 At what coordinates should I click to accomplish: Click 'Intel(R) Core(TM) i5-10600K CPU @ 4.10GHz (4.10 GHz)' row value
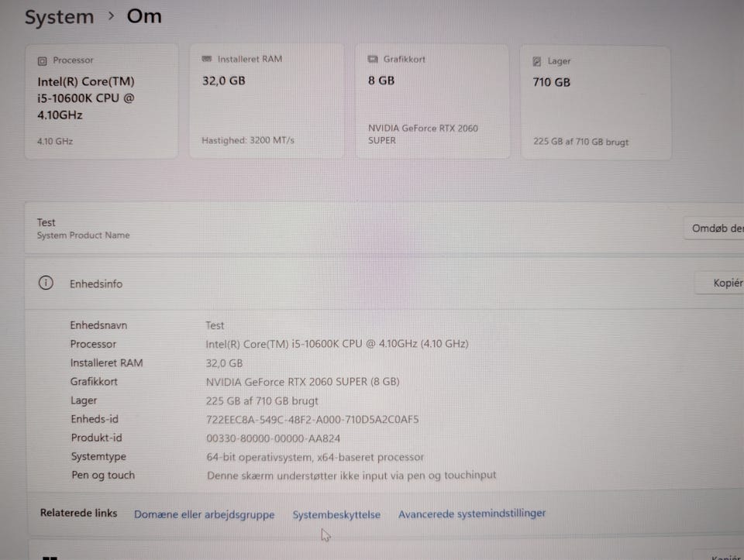[x=337, y=344]
